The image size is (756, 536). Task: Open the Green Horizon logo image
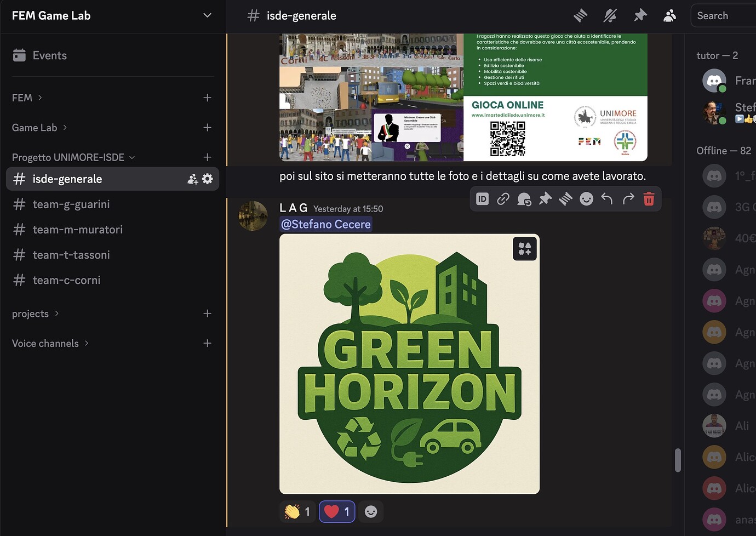409,364
